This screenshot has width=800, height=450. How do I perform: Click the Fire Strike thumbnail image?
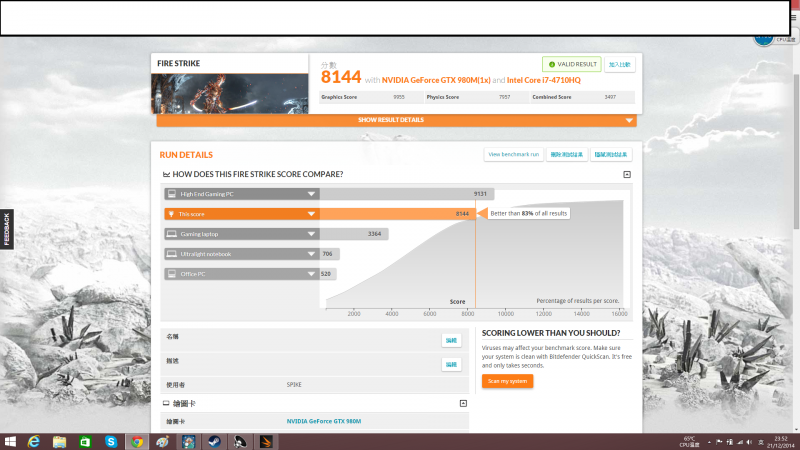(230, 94)
